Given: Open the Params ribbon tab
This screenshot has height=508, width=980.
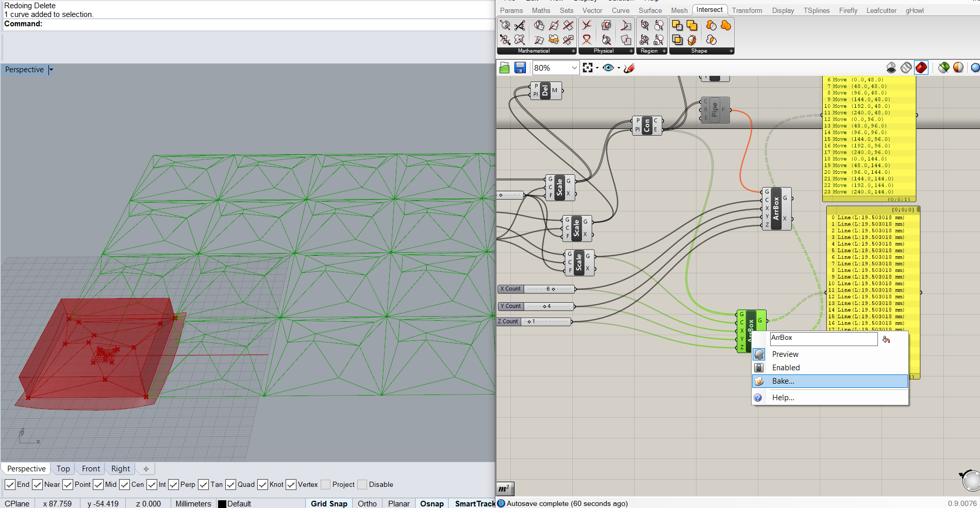Looking at the screenshot, I should click(511, 10).
